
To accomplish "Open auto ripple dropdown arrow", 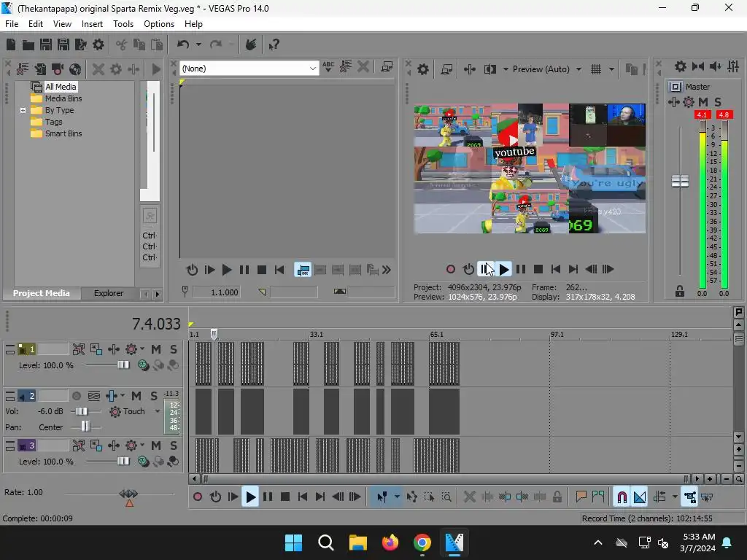I will click(x=675, y=497).
